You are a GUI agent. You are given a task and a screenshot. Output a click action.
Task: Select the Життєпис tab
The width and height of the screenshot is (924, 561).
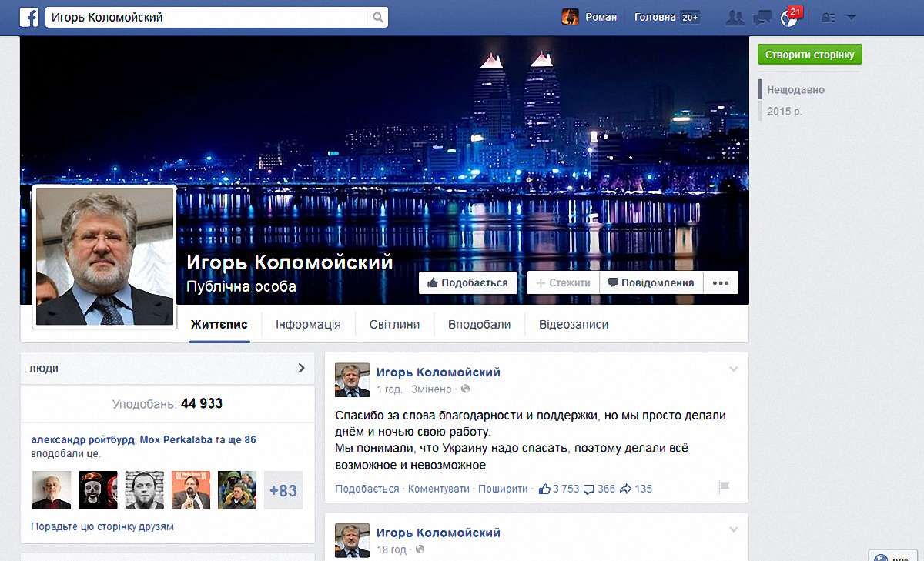click(x=219, y=324)
